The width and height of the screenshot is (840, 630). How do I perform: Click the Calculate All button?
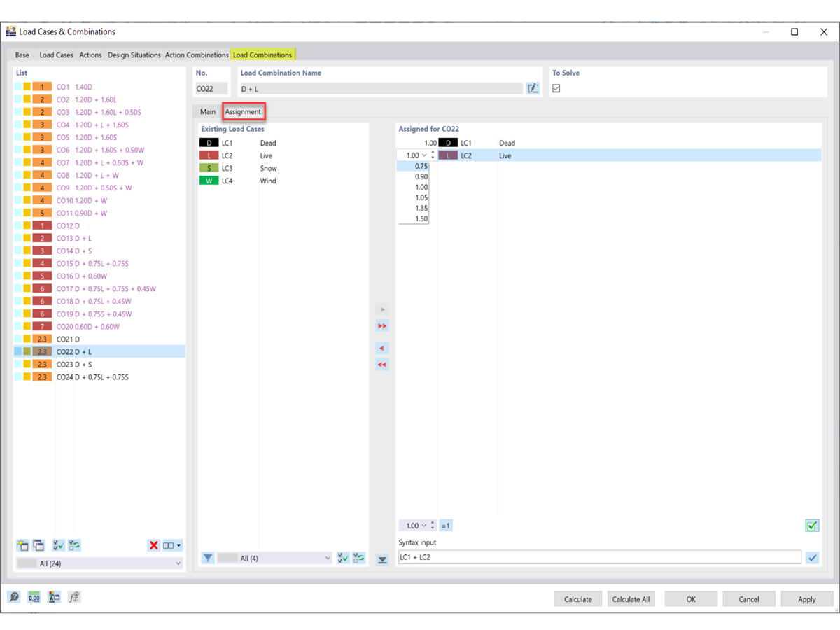(x=631, y=599)
